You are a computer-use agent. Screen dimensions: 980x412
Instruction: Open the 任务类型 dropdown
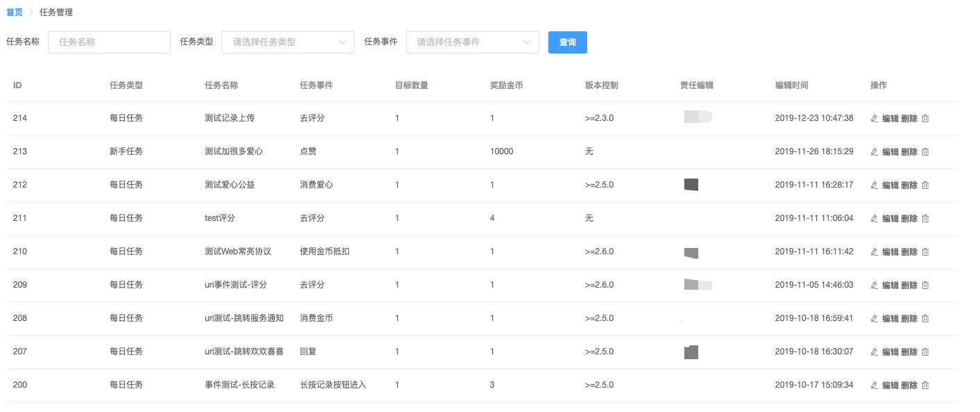(x=287, y=42)
